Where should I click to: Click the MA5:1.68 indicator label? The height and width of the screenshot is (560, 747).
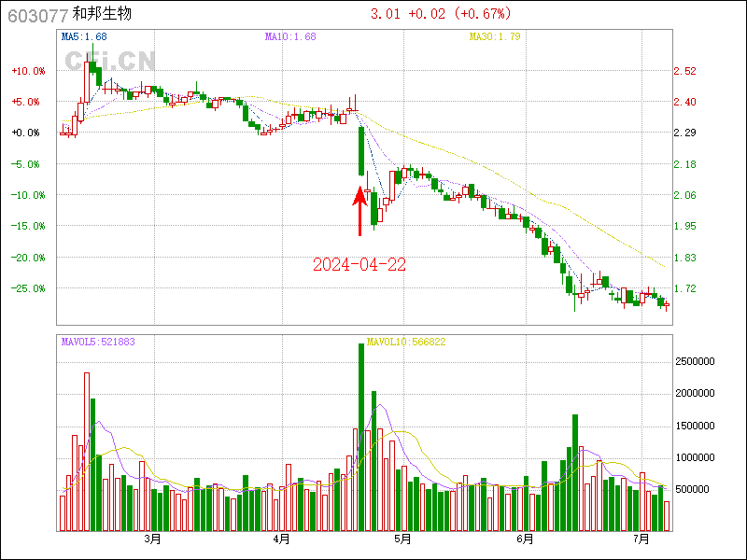[84, 37]
